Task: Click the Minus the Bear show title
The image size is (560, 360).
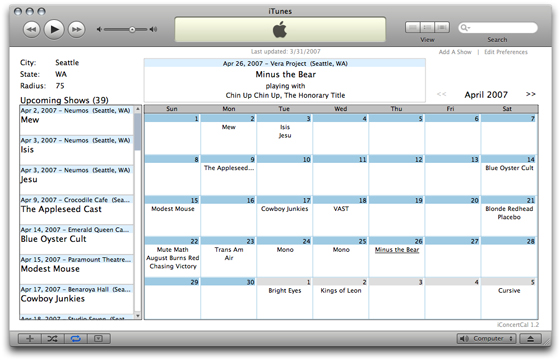Action: [286, 74]
